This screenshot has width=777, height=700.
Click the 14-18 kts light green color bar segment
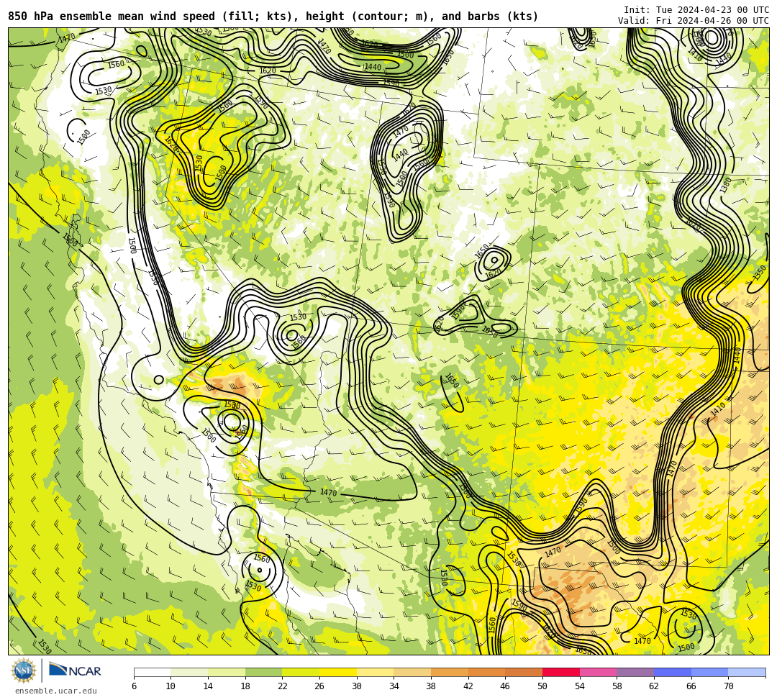tap(227, 672)
